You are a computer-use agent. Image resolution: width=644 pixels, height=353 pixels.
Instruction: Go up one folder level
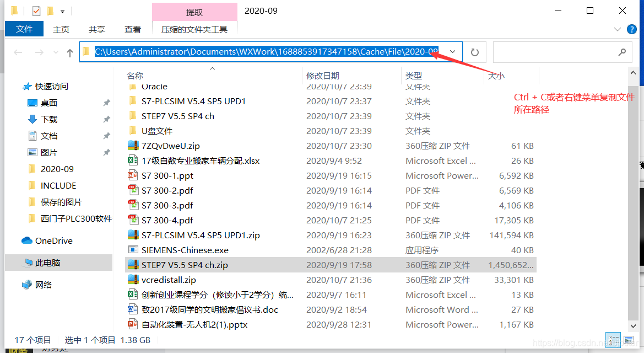[70, 52]
